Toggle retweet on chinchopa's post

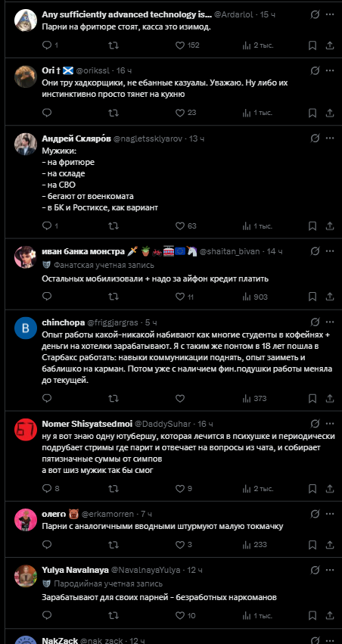[x=113, y=398]
